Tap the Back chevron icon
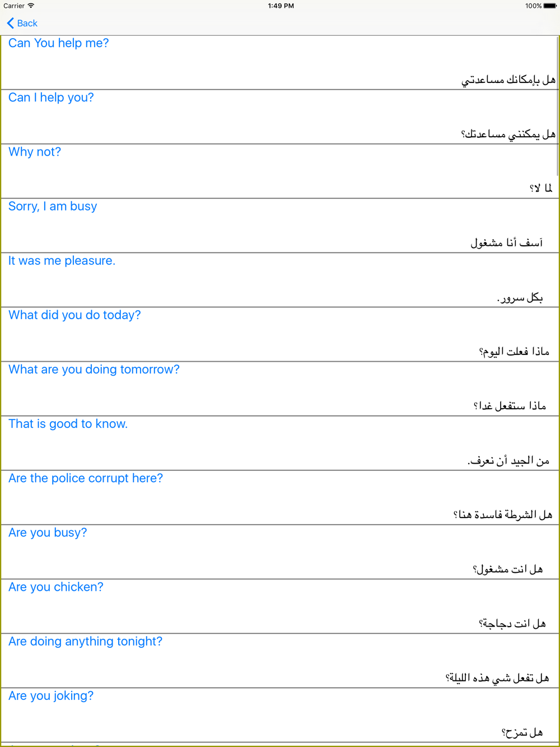This screenshot has width=560, height=747. (x=10, y=23)
